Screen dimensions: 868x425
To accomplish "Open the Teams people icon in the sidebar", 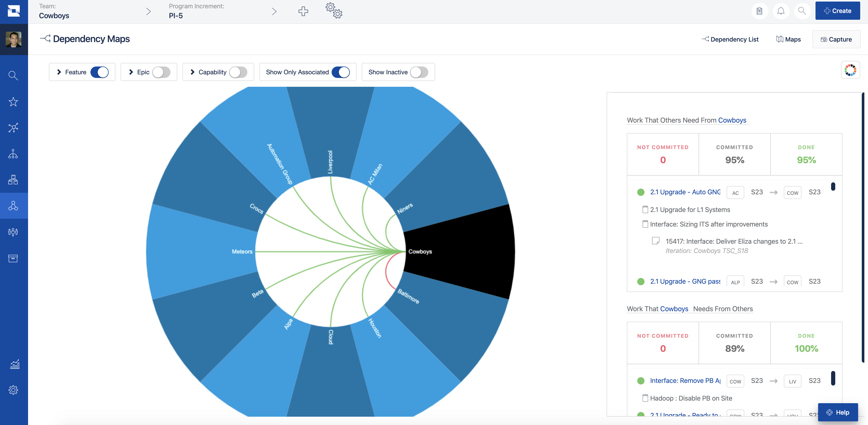I will [14, 231].
